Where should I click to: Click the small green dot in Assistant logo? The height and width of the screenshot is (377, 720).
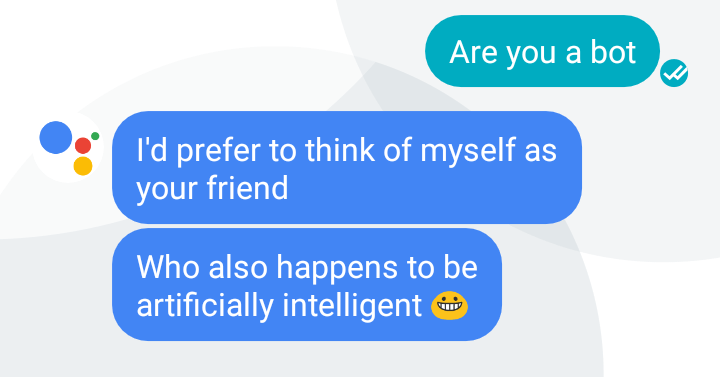95,136
